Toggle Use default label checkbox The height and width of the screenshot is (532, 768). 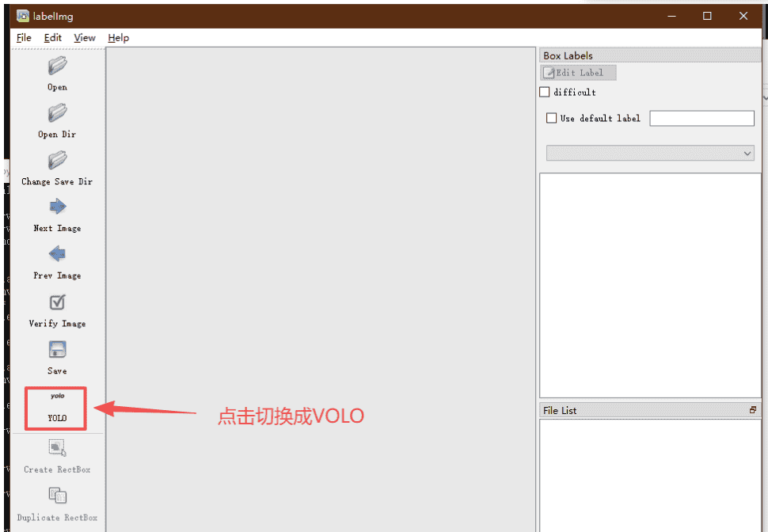[x=551, y=118]
